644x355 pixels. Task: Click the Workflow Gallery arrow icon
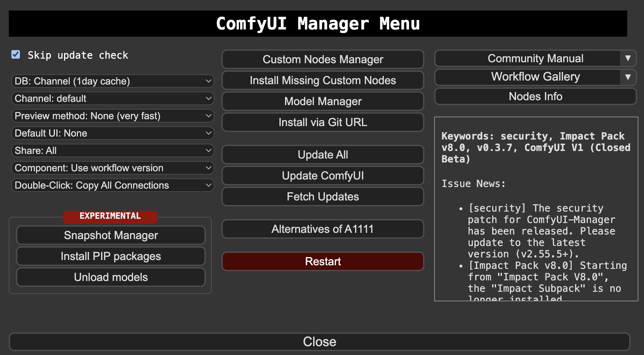pyautogui.click(x=628, y=77)
